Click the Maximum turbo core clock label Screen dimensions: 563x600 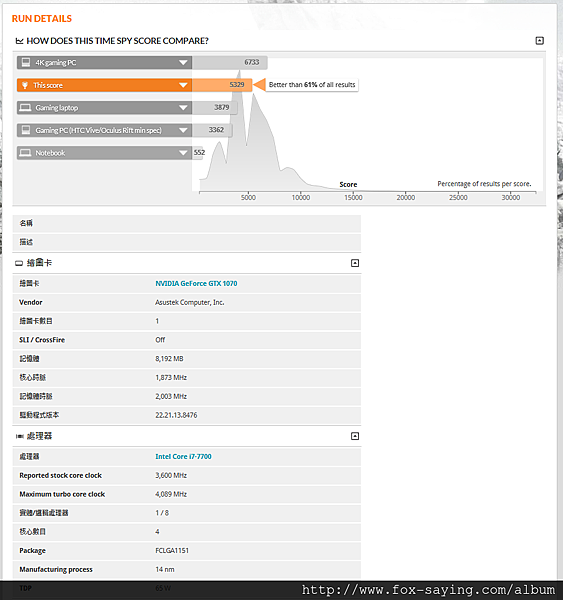click(x=62, y=494)
